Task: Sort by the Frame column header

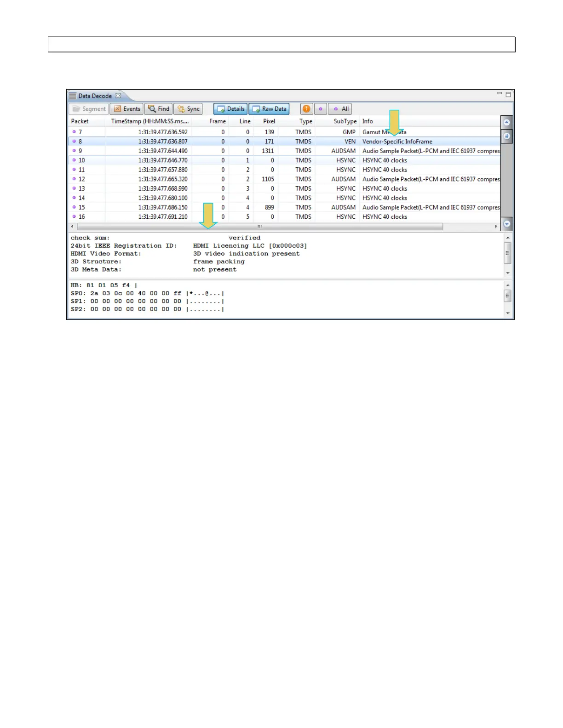Action: tap(218, 121)
